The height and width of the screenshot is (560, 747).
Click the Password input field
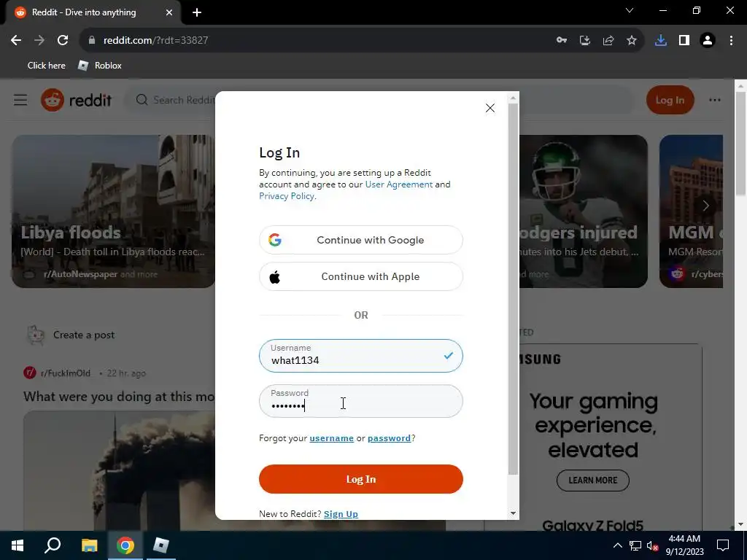click(360, 401)
